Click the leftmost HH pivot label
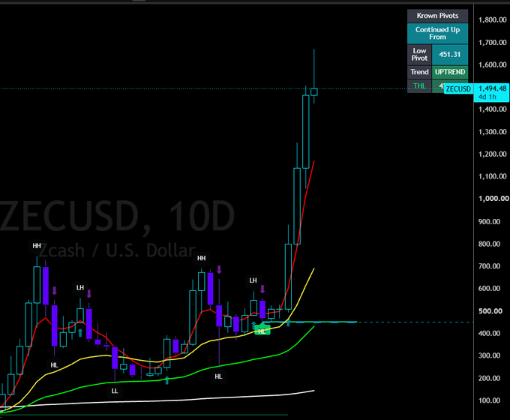The height and width of the screenshot is (420, 510). [x=37, y=246]
